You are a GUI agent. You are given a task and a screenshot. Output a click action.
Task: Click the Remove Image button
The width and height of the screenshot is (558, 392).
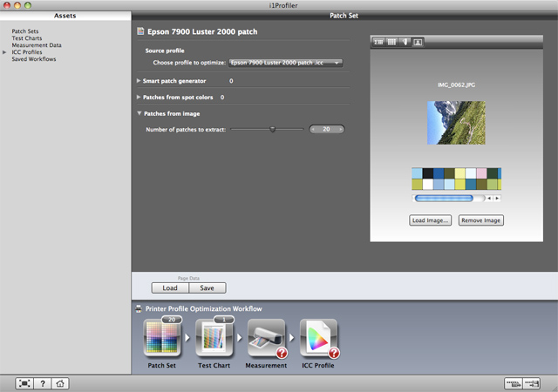coord(480,220)
